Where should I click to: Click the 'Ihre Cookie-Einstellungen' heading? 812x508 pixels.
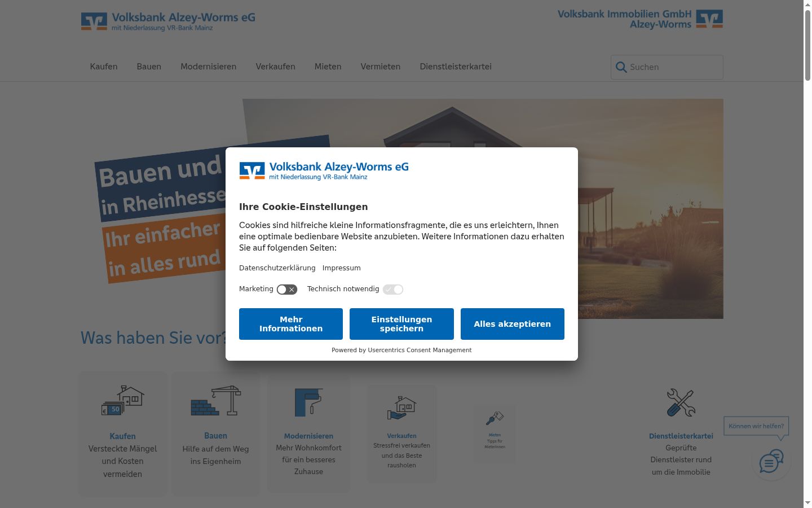[x=303, y=207]
